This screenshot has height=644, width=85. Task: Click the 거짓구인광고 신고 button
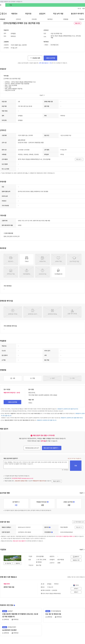click(79, 522)
